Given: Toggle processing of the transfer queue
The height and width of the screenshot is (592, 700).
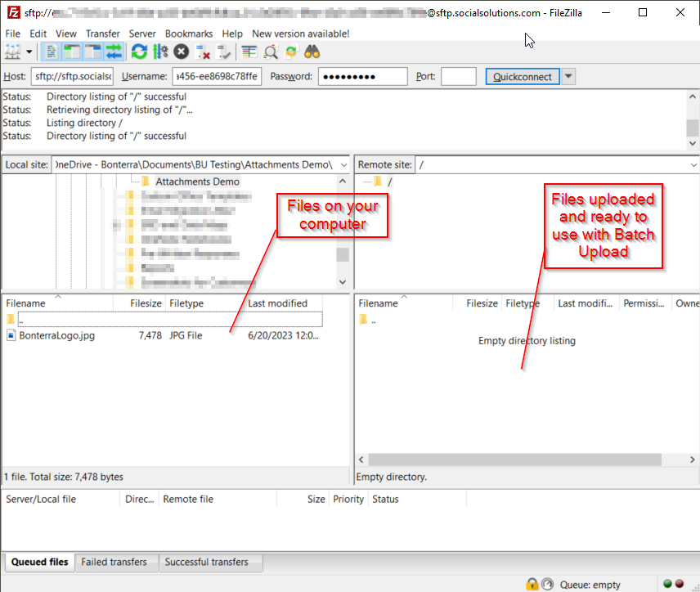Looking at the screenshot, I should coord(160,52).
